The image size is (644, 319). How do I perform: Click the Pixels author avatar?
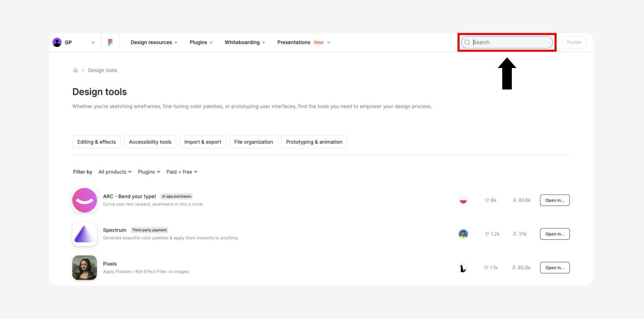pyautogui.click(x=463, y=268)
